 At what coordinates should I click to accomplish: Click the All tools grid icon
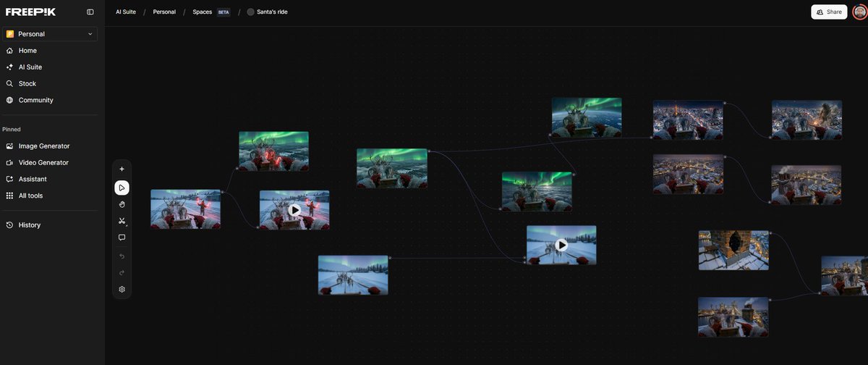[x=9, y=196]
